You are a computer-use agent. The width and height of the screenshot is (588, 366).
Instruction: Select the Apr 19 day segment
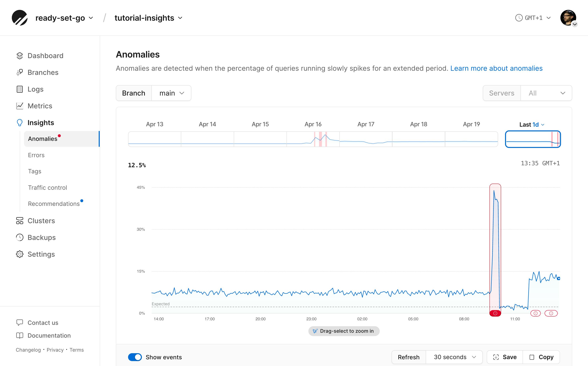coord(471,139)
